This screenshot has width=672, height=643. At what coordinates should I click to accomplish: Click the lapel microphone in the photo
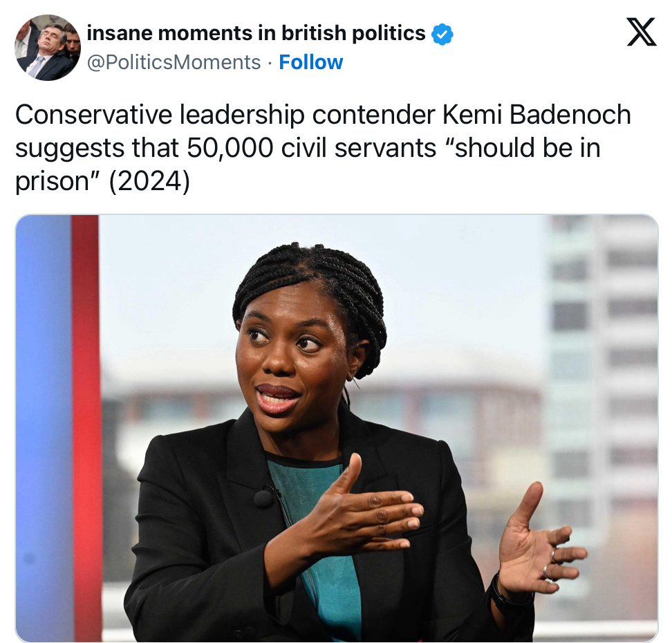(265, 498)
